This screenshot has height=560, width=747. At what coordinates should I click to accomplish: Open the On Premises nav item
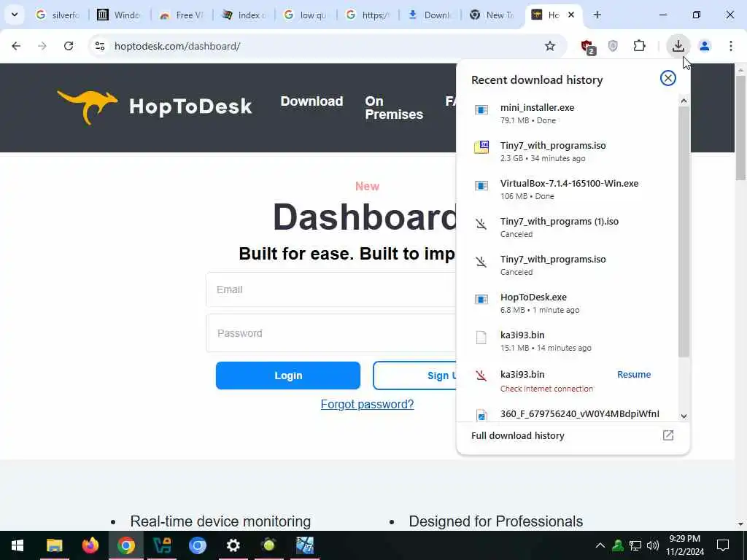pos(393,108)
